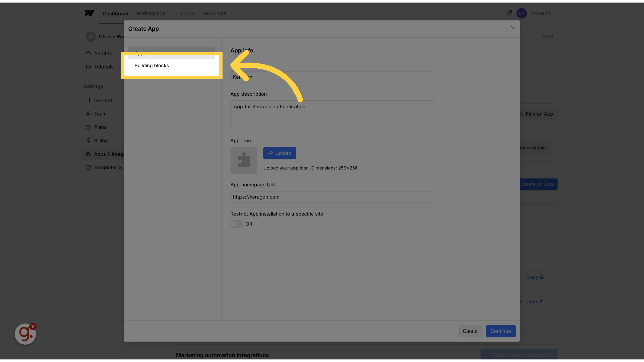Viewport: 644px width, 362px height.
Task: Click the All sites icon in sidebar
Action: [88, 53]
